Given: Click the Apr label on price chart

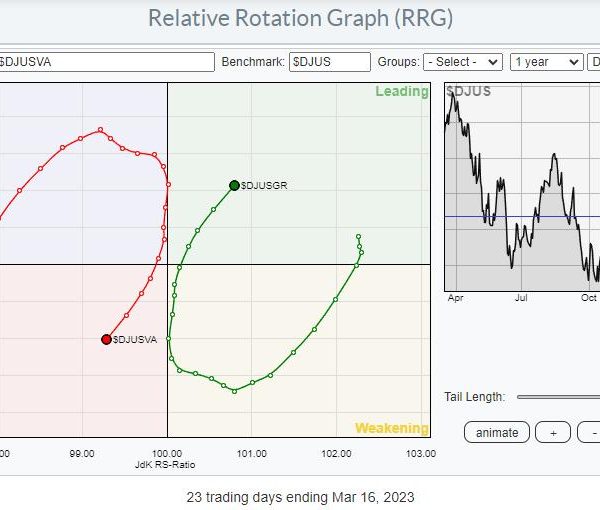Looking at the screenshot, I should click(x=455, y=298).
